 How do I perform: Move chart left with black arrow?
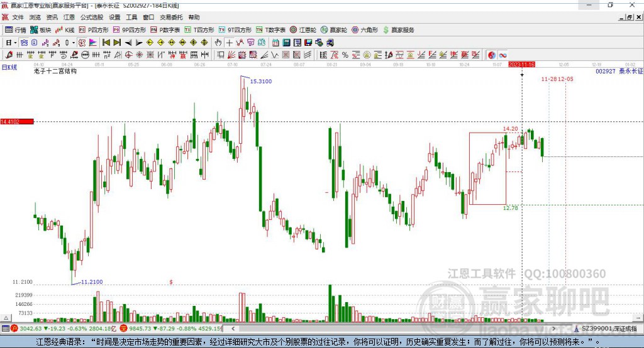(128, 43)
